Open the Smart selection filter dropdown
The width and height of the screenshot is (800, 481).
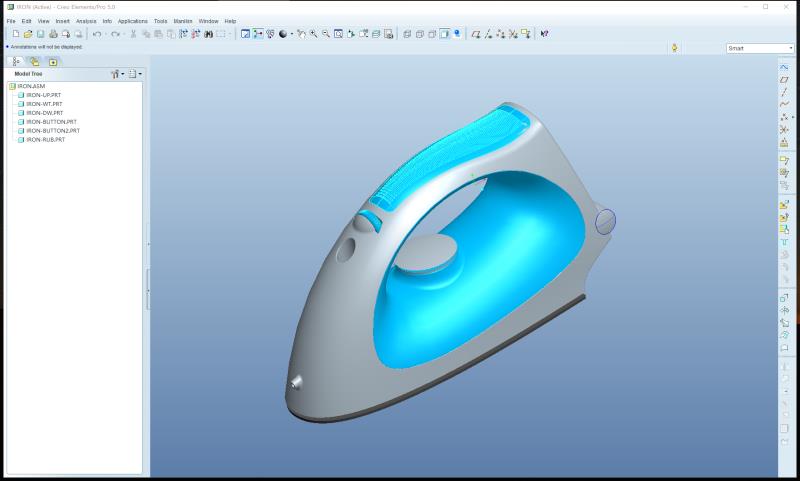(x=759, y=48)
